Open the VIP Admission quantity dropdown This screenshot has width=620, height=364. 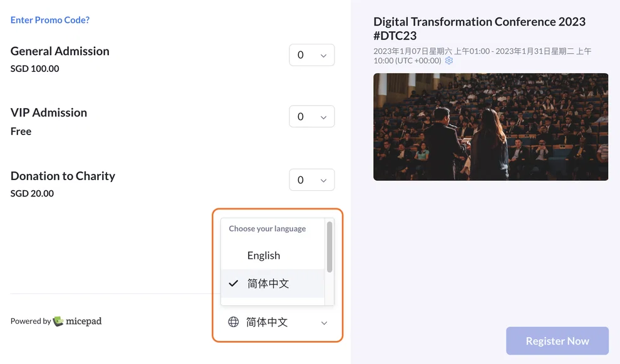point(312,116)
